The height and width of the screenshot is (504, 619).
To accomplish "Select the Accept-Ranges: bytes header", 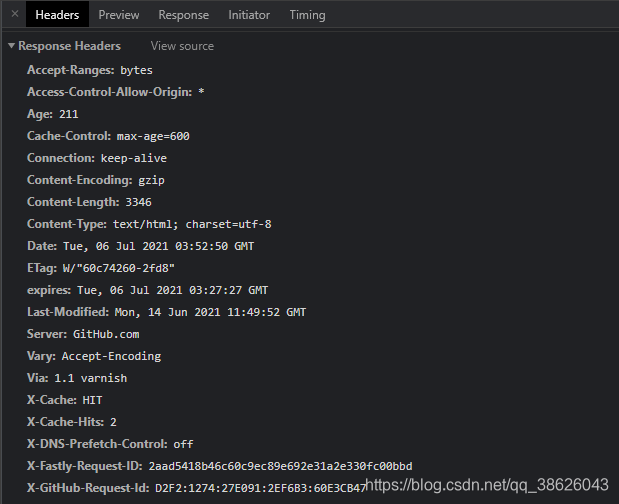I will pyautogui.click(x=90, y=70).
